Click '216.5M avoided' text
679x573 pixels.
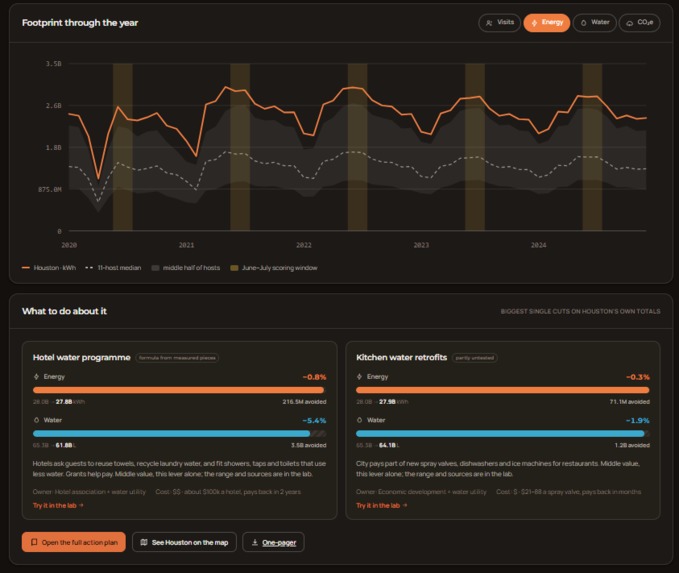tap(304, 402)
